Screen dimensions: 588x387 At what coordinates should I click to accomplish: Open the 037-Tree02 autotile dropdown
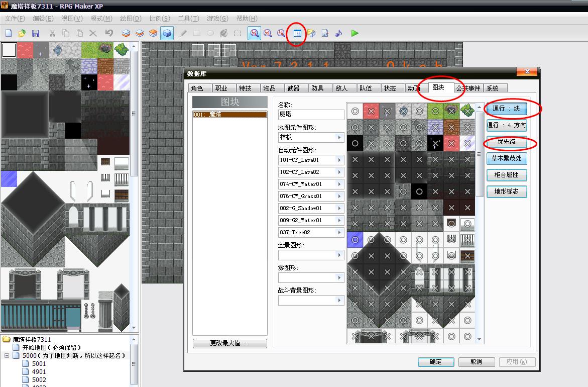tap(311, 232)
